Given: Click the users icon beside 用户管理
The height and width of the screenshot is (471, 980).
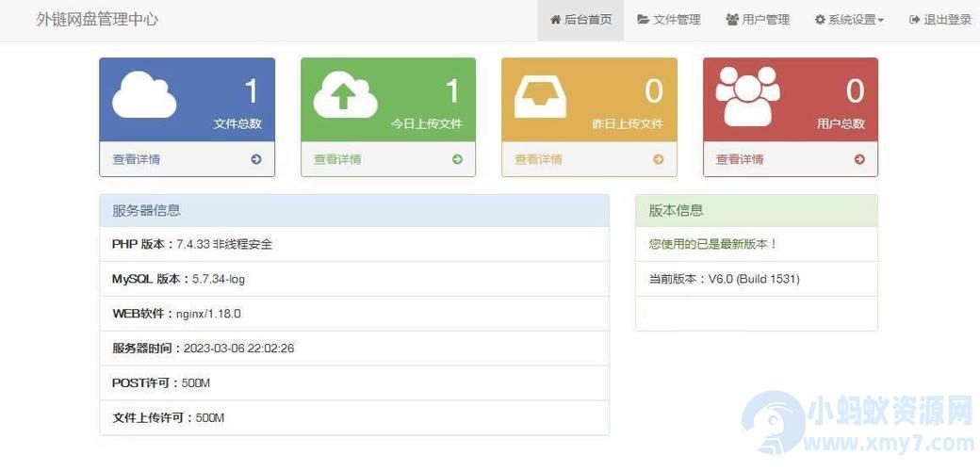Looking at the screenshot, I should pyautogui.click(x=732, y=20).
